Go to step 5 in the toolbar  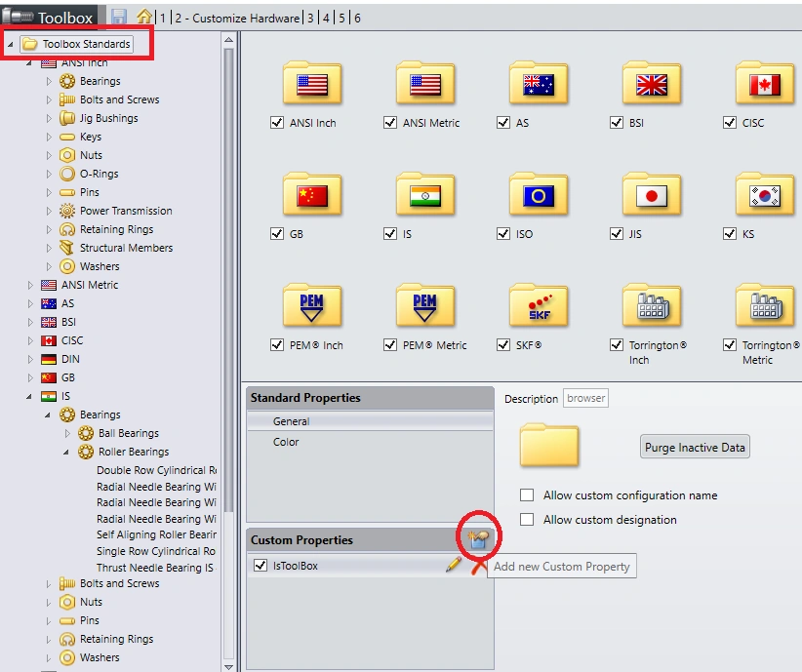pyautogui.click(x=341, y=18)
